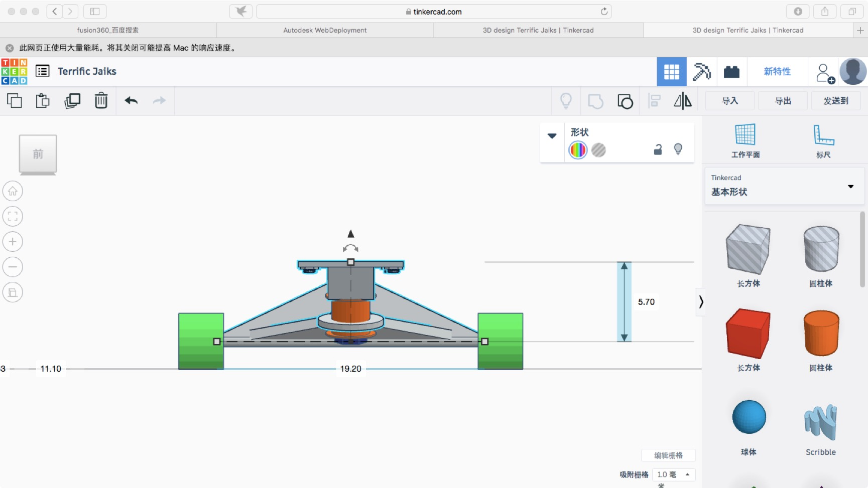
Task: Select the Workplane tool
Action: click(745, 140)
